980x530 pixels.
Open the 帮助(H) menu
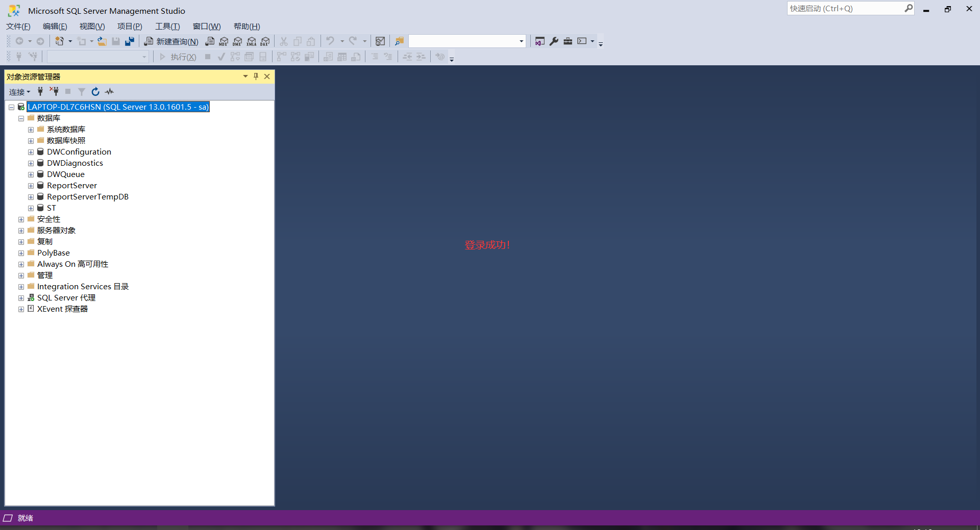pyautogui.click(x=247, y=27)
